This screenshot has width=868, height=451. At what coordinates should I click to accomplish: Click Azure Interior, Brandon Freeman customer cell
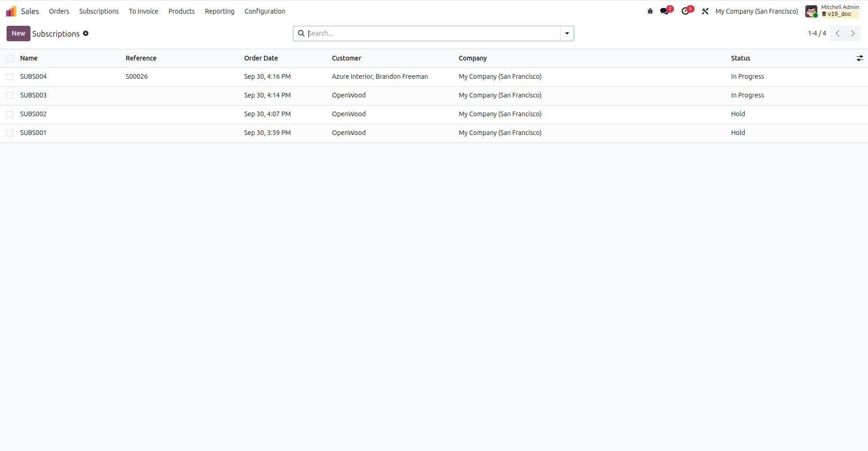pyautogui.click(x=380, y=76)
